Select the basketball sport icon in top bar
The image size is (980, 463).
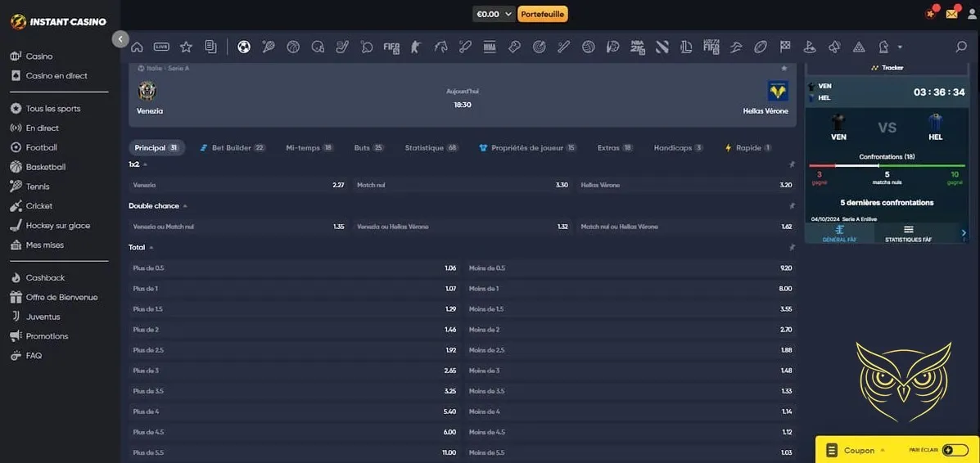[293, 47]
